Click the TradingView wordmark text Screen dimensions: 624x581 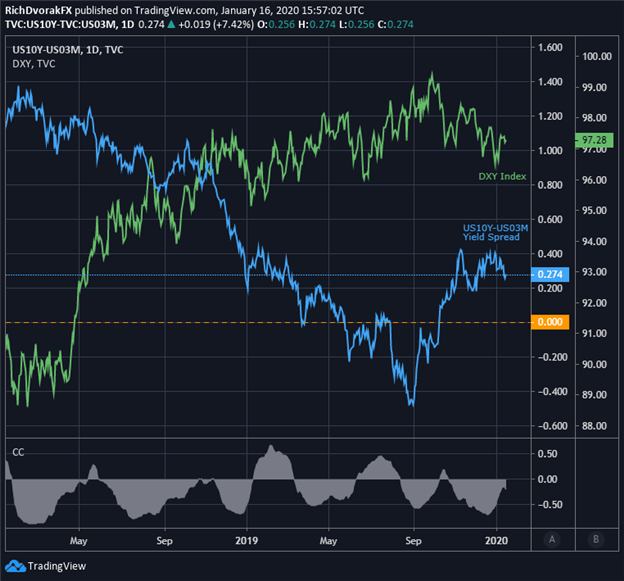57,566
